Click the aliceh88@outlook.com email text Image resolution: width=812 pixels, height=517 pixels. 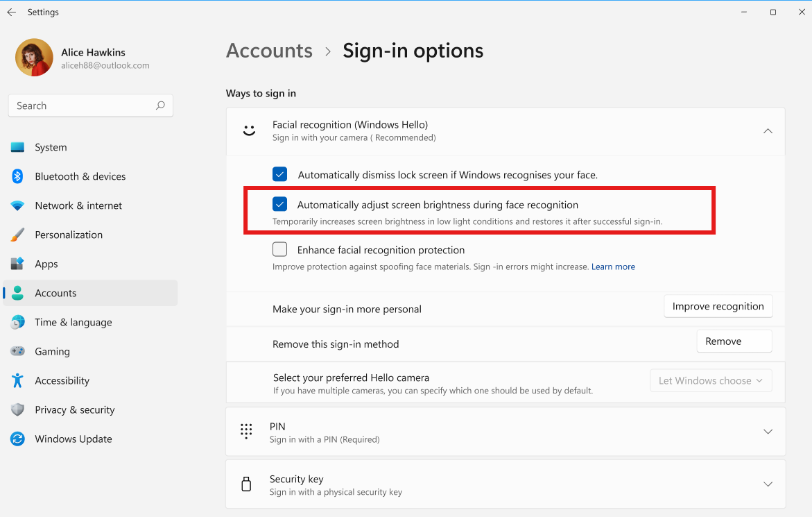tap(105, 66)
